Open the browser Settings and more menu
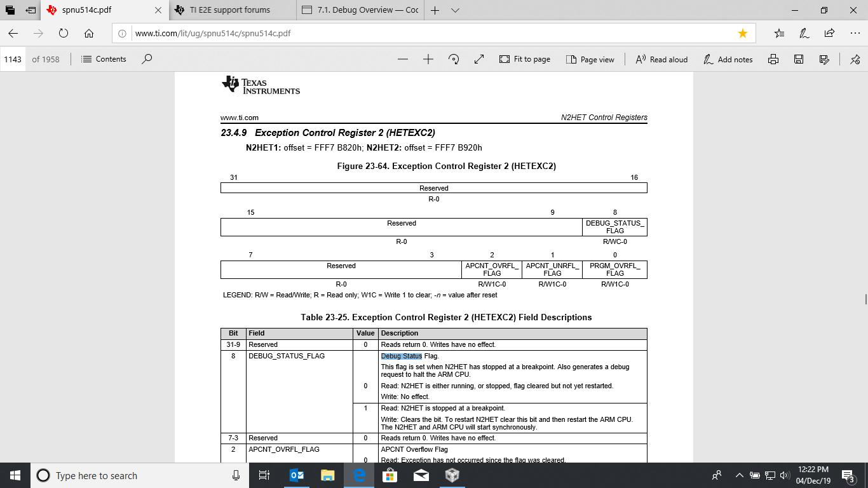The width and height of the screenshot is (868, 488). coord(854,33)
